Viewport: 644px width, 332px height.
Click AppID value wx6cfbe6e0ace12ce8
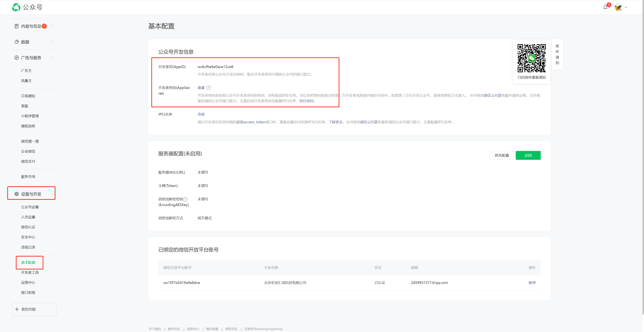click(215, 67)
